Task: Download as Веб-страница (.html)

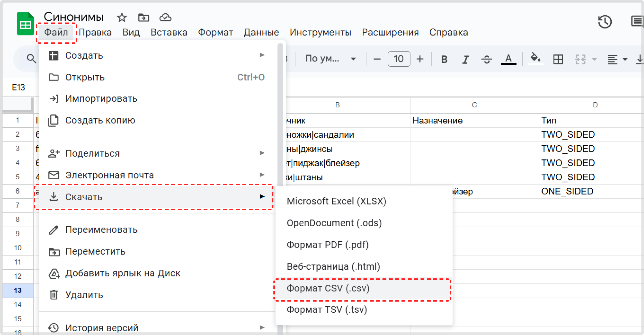Action: click(x=364, y=267)
